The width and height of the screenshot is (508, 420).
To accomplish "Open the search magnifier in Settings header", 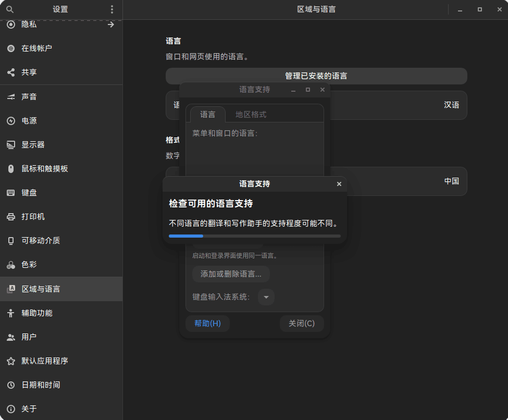I will 9,9.
